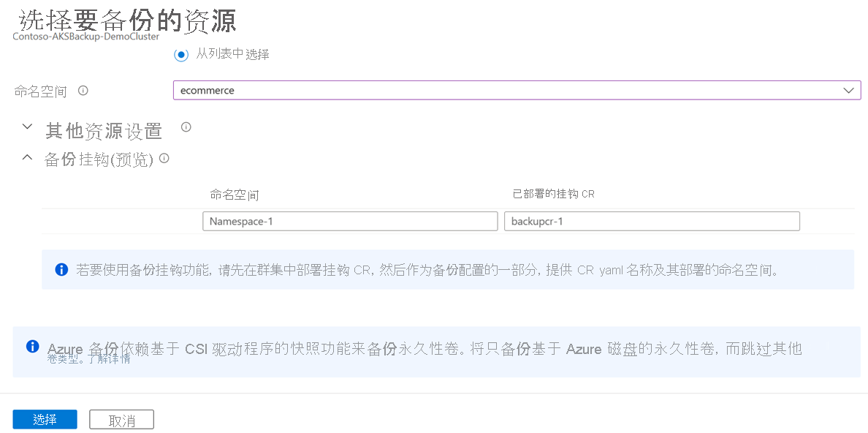Click the 已部署的挂钩 CR column header
This screenshot has height=433, width=868.
[554, 194]
